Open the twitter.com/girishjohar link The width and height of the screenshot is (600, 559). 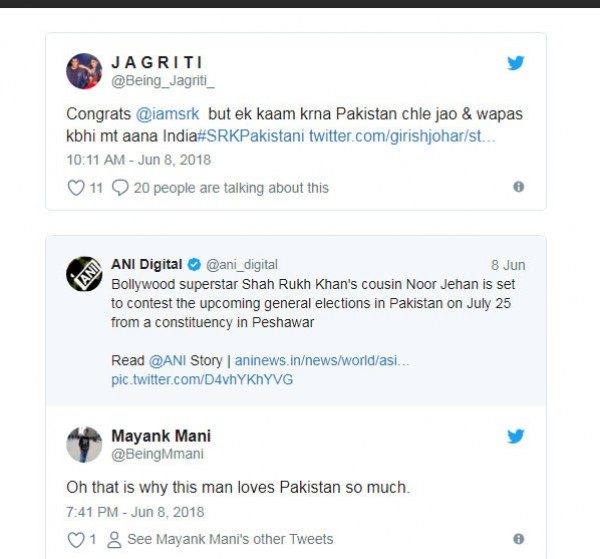pyautogui.click(x=402, y=135)
